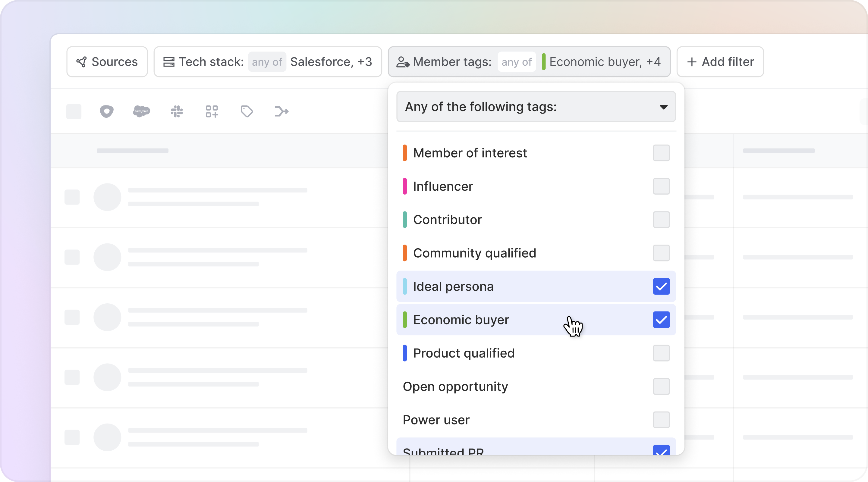The image size is (868, 482).
Task: Select the Product qualified tag option
Action: click(x=464, y=353)
